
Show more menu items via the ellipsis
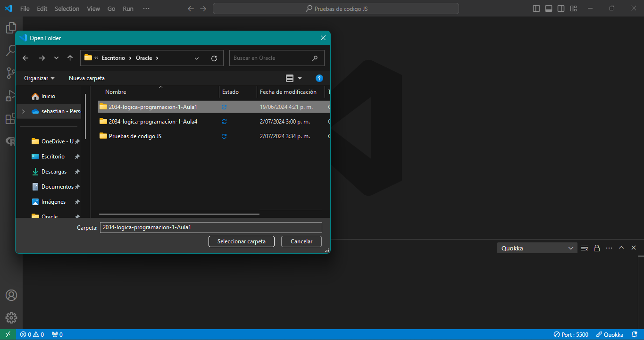[146, 8]
